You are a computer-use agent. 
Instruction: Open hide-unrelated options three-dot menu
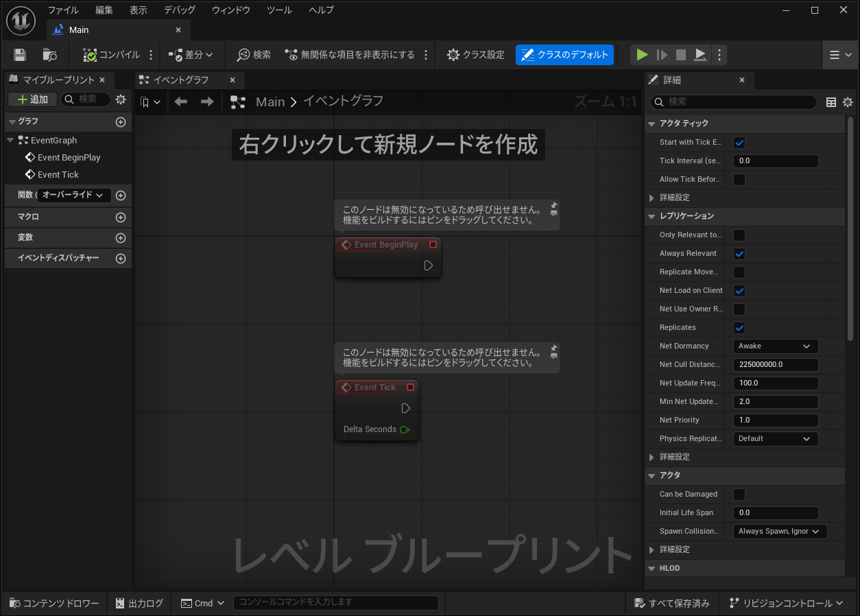(426, 55)
